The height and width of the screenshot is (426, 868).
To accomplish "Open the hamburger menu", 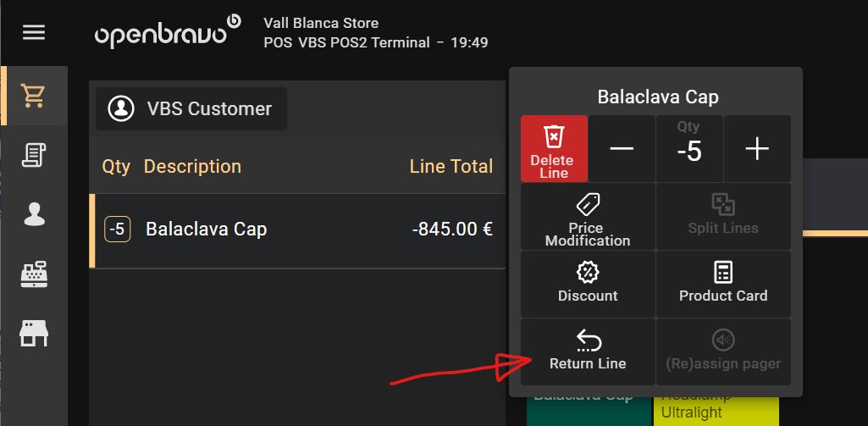I will (x=34, y=33).
